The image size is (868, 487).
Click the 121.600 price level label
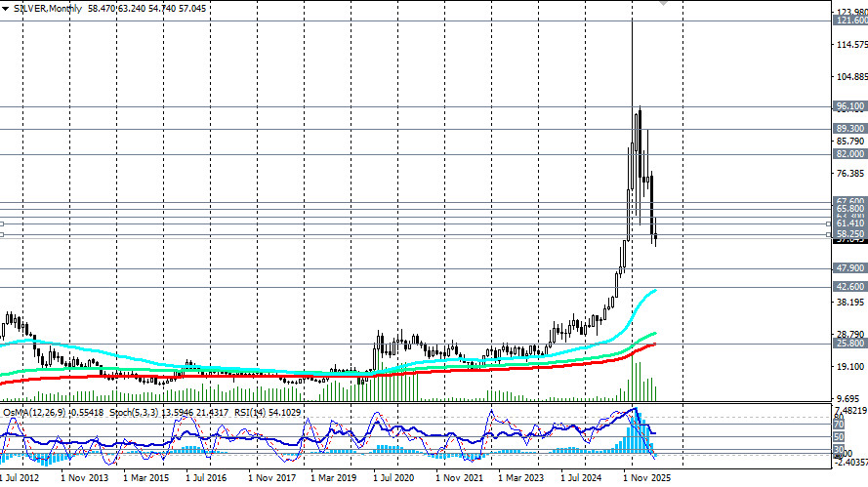850,20
